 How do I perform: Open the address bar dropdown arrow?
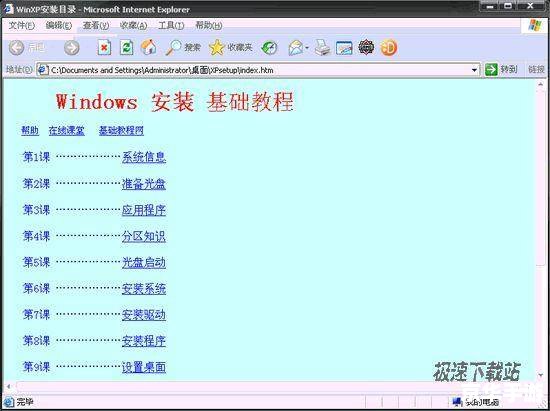coord(474,70)
